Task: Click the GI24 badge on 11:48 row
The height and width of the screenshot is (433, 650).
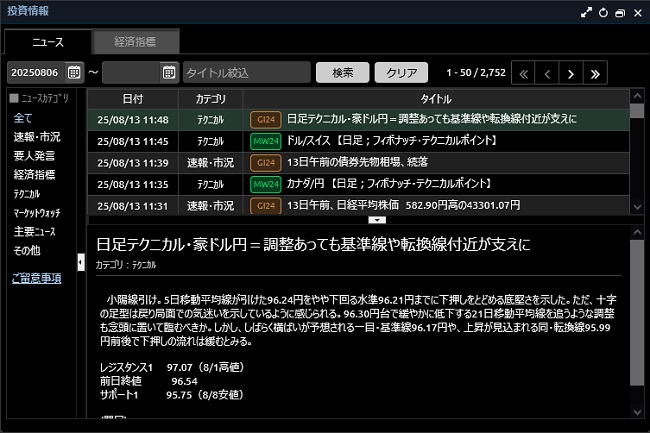Action: coord(266,120)
